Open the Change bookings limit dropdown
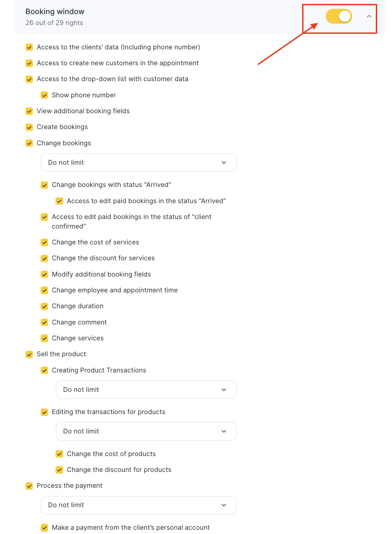This screenshot has width=392, height=534. (139, 163)
